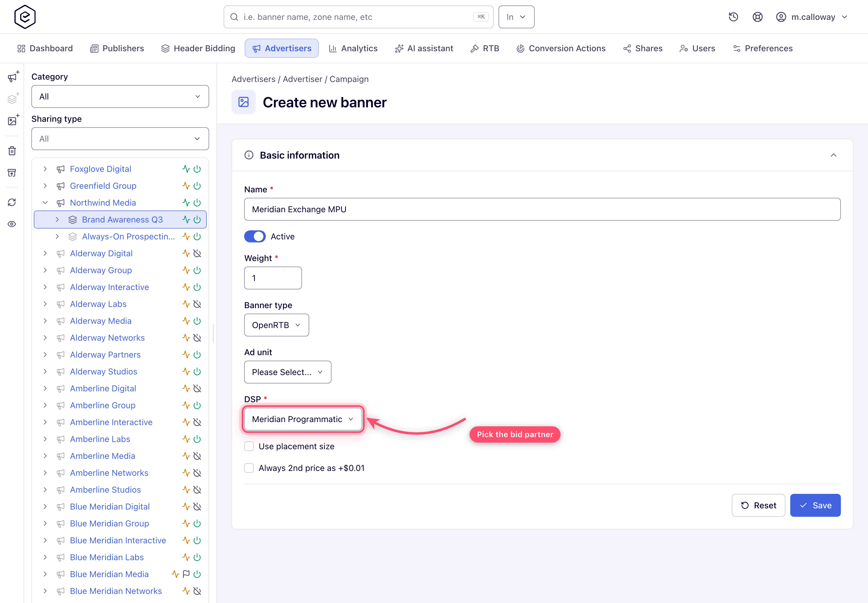Click activity icon for Alderway Labs

click(186, 304)
